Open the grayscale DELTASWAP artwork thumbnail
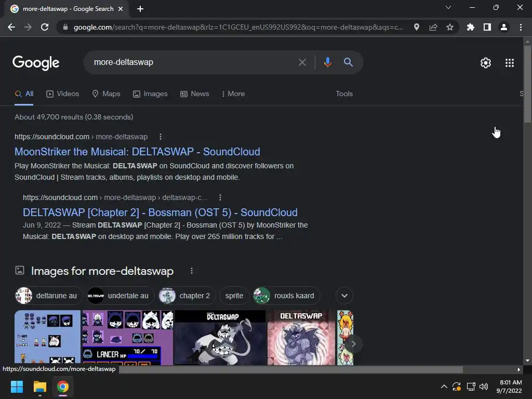Image resolution: width=532 pixels, height=399 pixels. point(220,338)
